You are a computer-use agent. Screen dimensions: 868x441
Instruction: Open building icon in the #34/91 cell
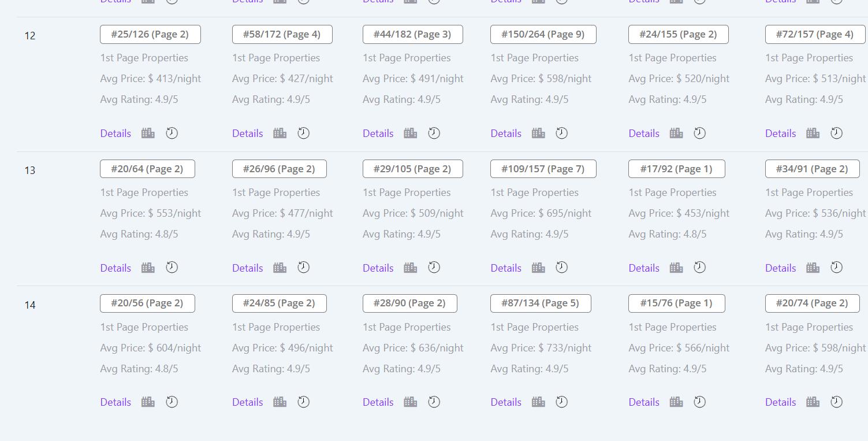click(813, 268)
